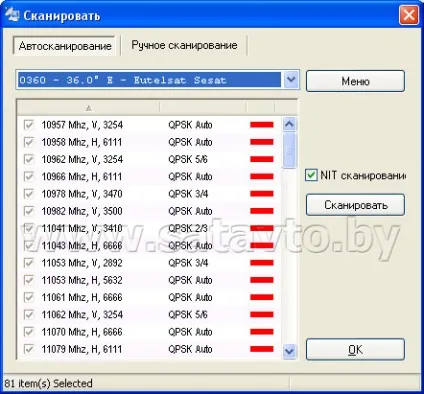Start scanning with the Сканировать button
424x394 pixels.
click(355, 205)
